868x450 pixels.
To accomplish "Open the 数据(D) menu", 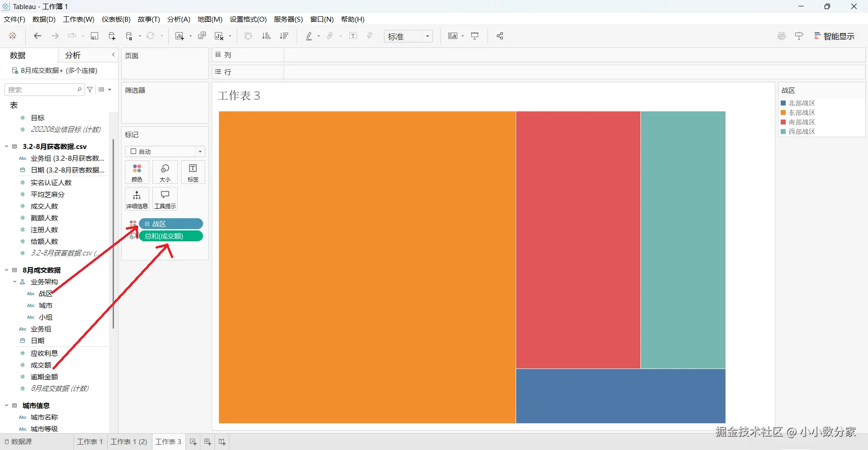I will [44, 19].
